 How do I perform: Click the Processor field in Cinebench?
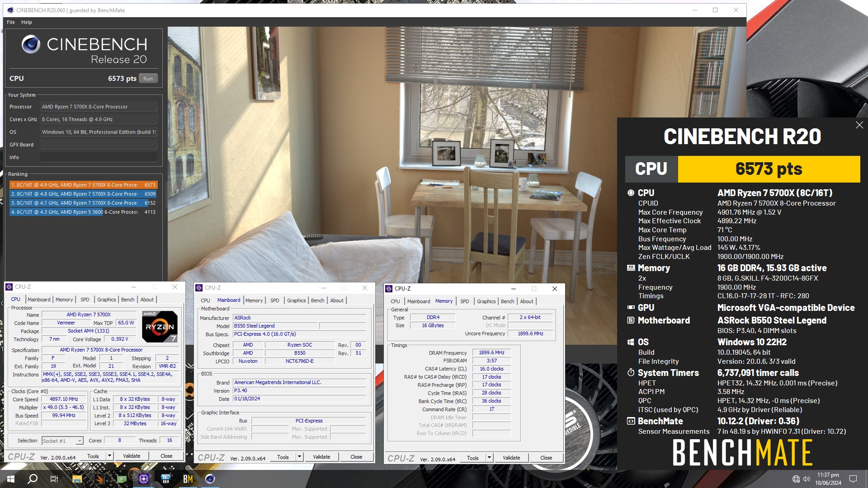click(99, 107)
